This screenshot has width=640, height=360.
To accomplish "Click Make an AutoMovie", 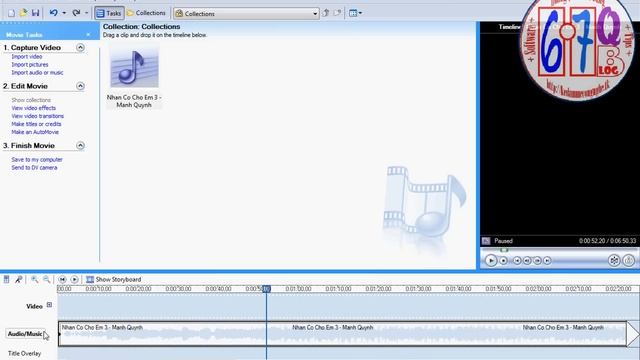I will 35,132.
